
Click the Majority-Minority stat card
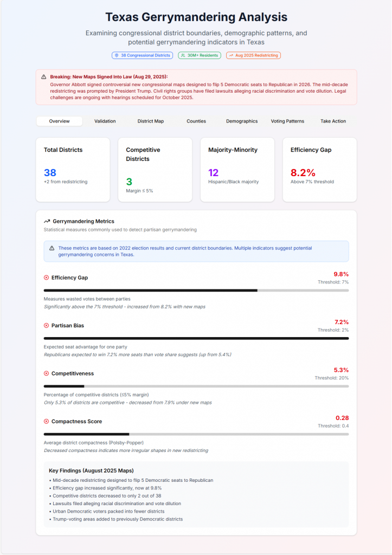click(x=237, y=169)
